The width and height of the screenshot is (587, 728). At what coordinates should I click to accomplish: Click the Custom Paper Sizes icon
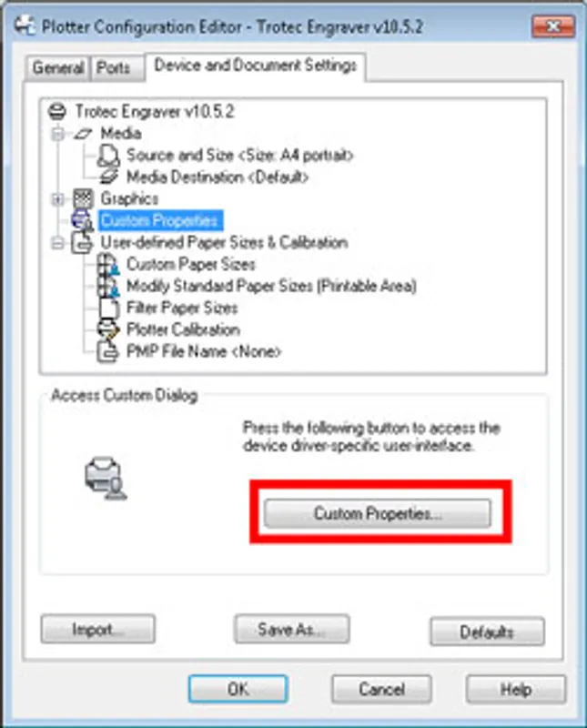pyautogui.click(x=108, y=265)
